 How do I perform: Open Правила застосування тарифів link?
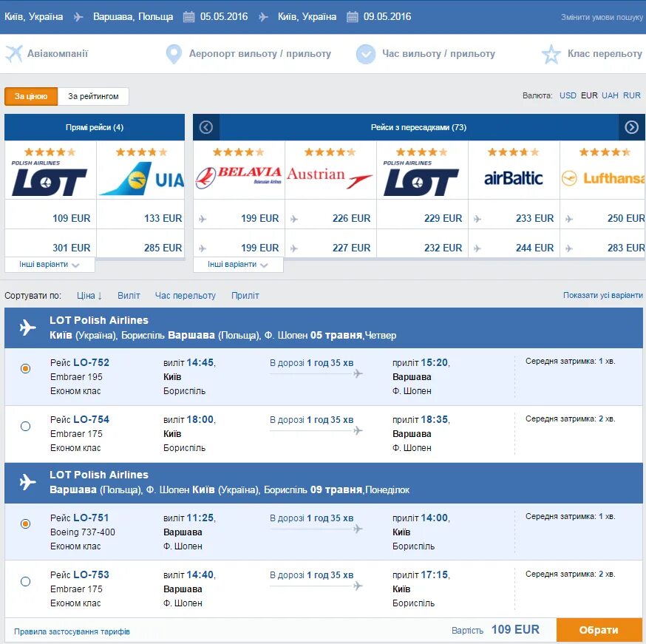tap(72, 631)
